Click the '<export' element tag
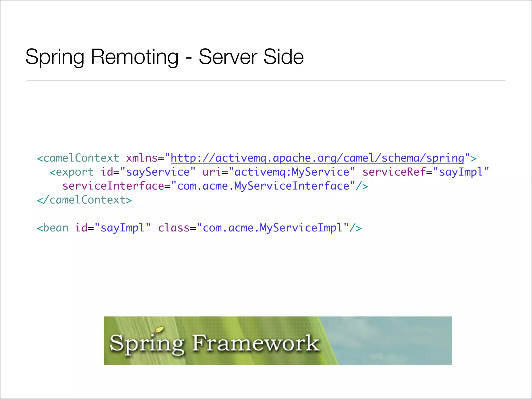 pos(71,172)
